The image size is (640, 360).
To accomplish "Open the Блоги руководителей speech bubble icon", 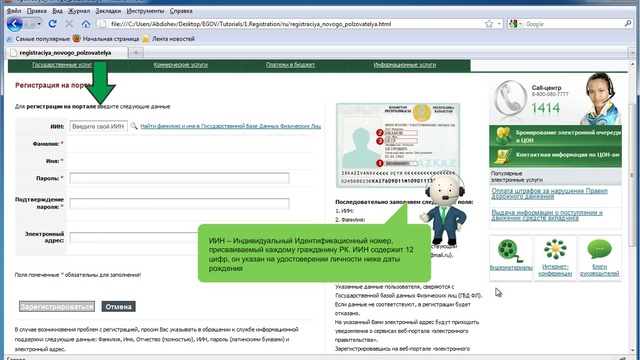I will coord(599,249).
